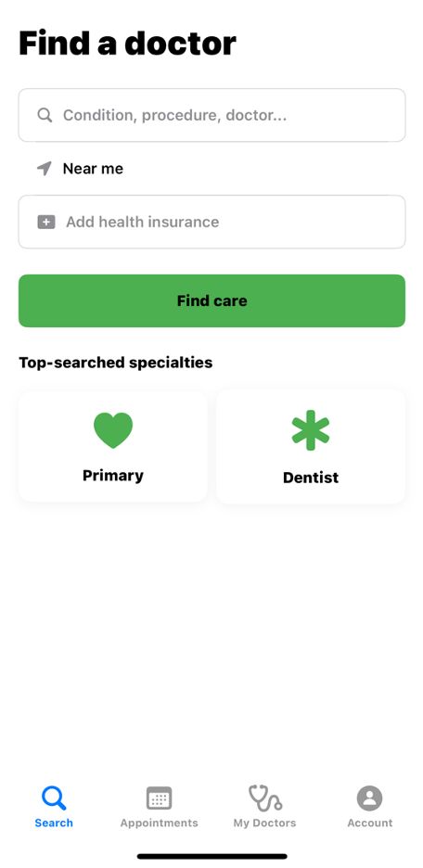The width and height of the screenshot is (423, 868).
Task: Open the Add health insurance field
Action: pos(212,222)
